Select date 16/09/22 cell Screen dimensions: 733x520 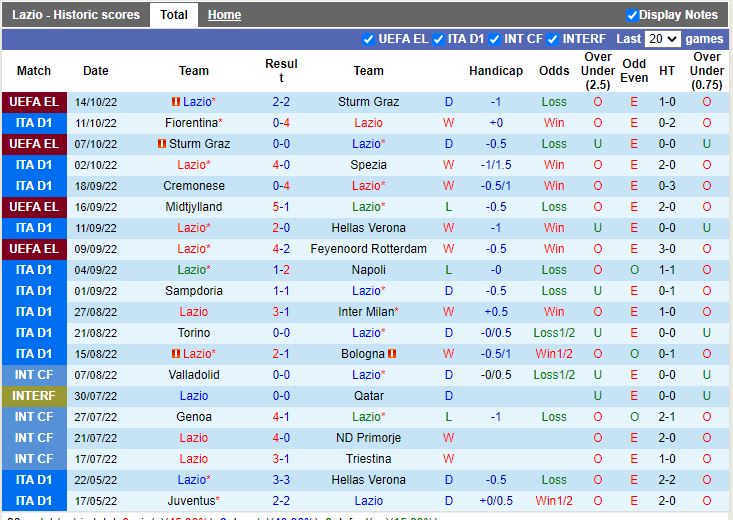pos(95,207)
